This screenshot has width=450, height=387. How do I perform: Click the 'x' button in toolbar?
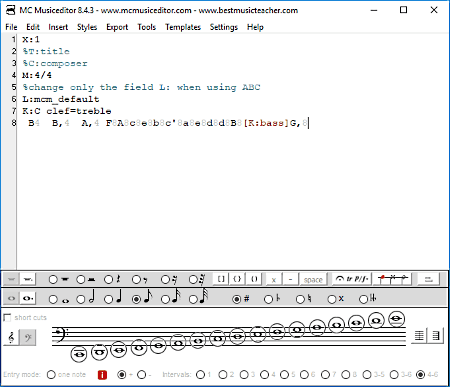274,279
